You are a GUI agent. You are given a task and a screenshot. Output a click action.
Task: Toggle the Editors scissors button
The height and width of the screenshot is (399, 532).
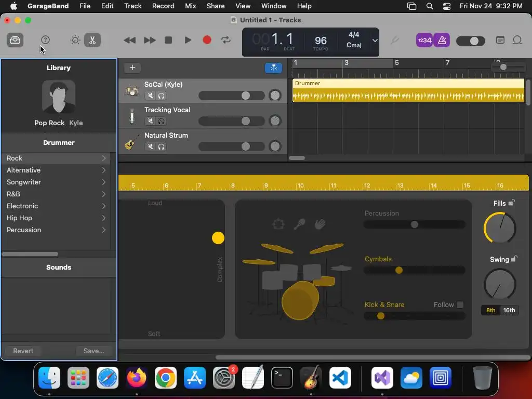[x=92, y=40]
